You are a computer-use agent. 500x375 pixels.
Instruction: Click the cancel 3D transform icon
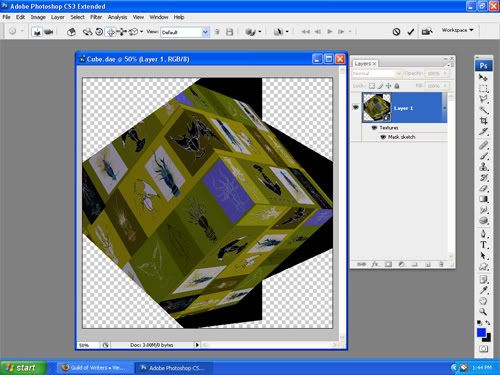tap(396, 32)
